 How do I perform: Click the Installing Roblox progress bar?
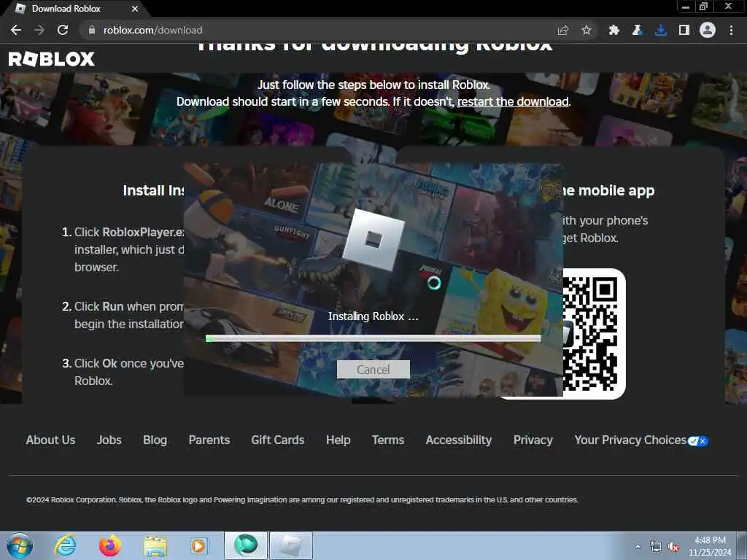[373, 338]
